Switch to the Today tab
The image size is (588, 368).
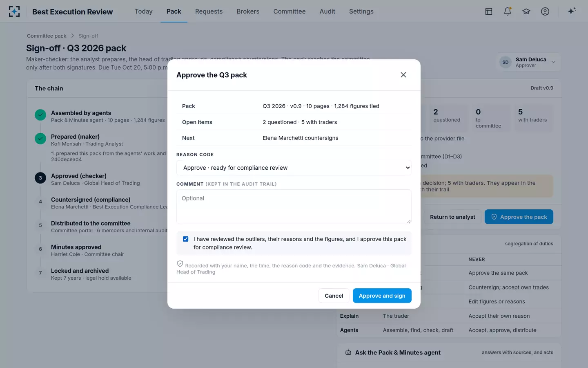(144, 11)
